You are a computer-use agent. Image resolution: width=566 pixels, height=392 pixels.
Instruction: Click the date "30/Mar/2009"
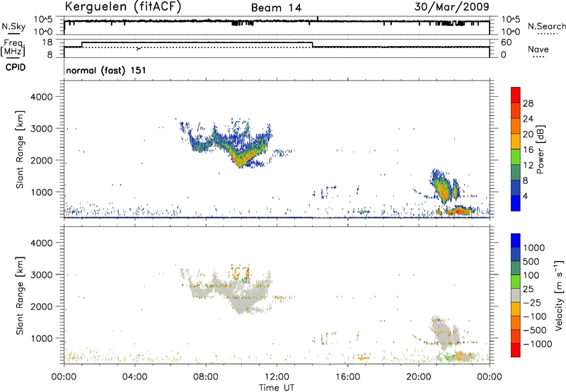[451, 7]
